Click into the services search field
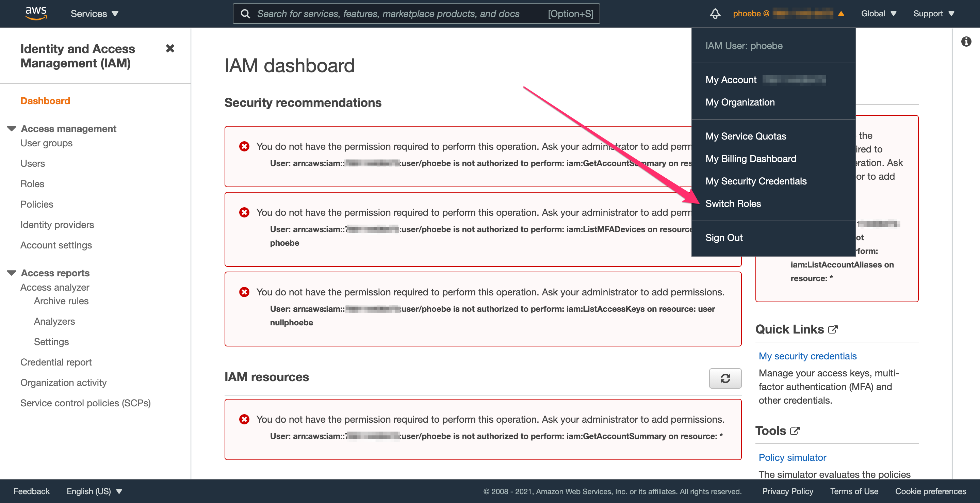Image resolution: width=980 pixels, height=503 pixels. [416, 14]
